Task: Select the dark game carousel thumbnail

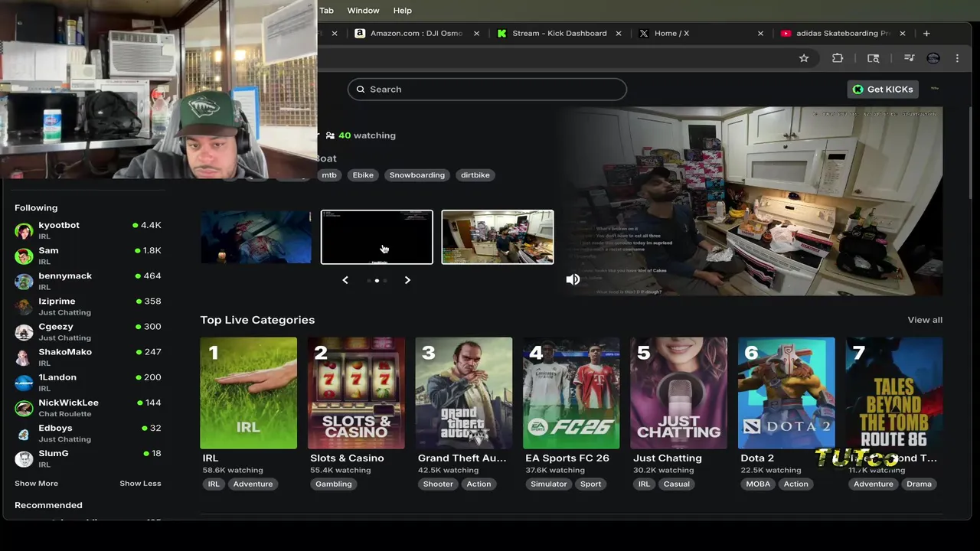Action: point(256,237)
